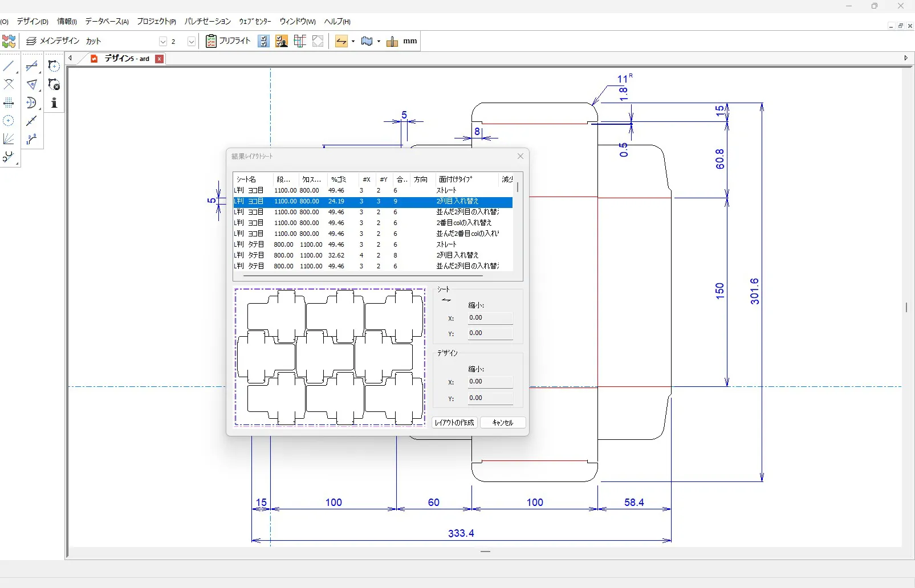Viewport: 915px width, 588px height.
Task: Select the line drawing tool
Action: click(x=9, y=66)
